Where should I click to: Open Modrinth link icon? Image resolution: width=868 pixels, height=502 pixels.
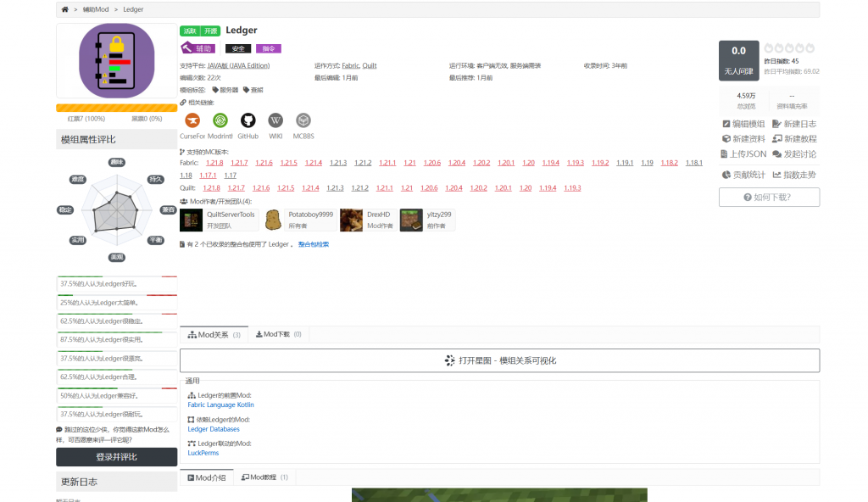[x=220, y=120]
